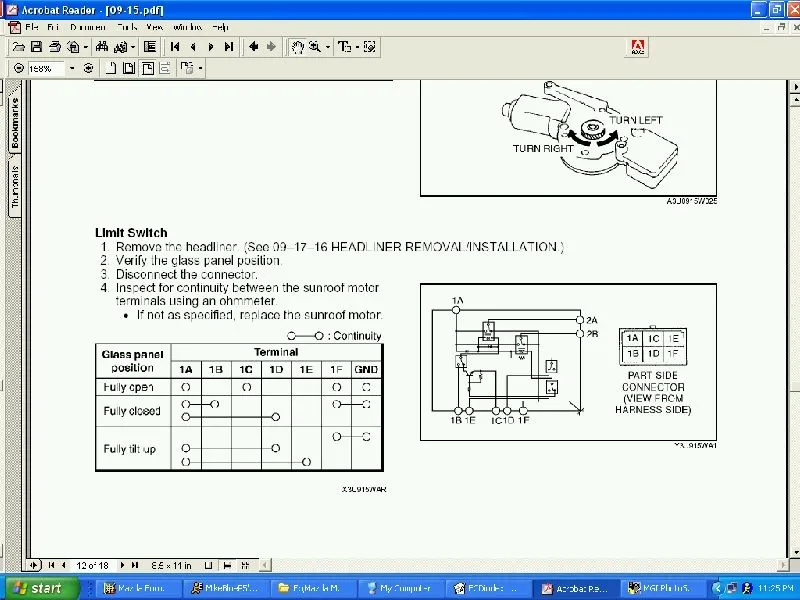Viewport: 800px width, 600px height.
Task: Select the Hand tool
Action: click(x=296, y=46)
